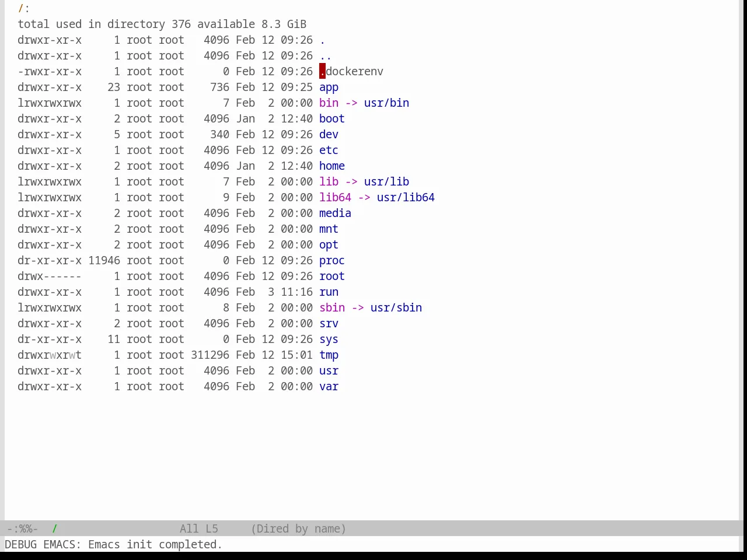Screen dimensions: 747x560
Task: Click the usr/lib symlink target
Action: 386,182
